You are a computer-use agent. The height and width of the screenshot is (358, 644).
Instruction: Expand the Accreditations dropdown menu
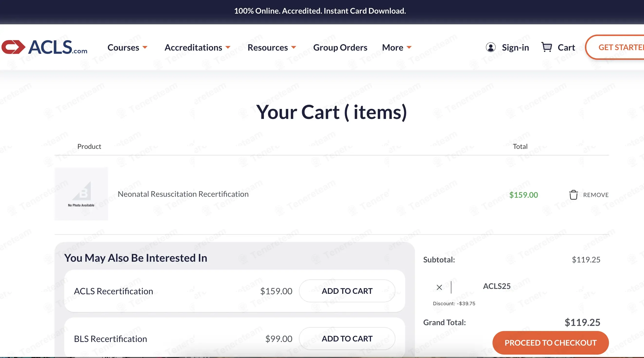[197, 47]
